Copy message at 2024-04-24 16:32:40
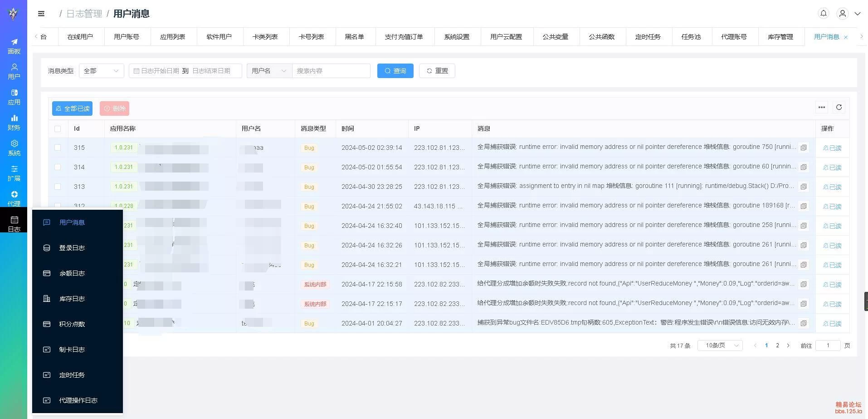Screen dimensions: 868x419 (x=804, y=226)
